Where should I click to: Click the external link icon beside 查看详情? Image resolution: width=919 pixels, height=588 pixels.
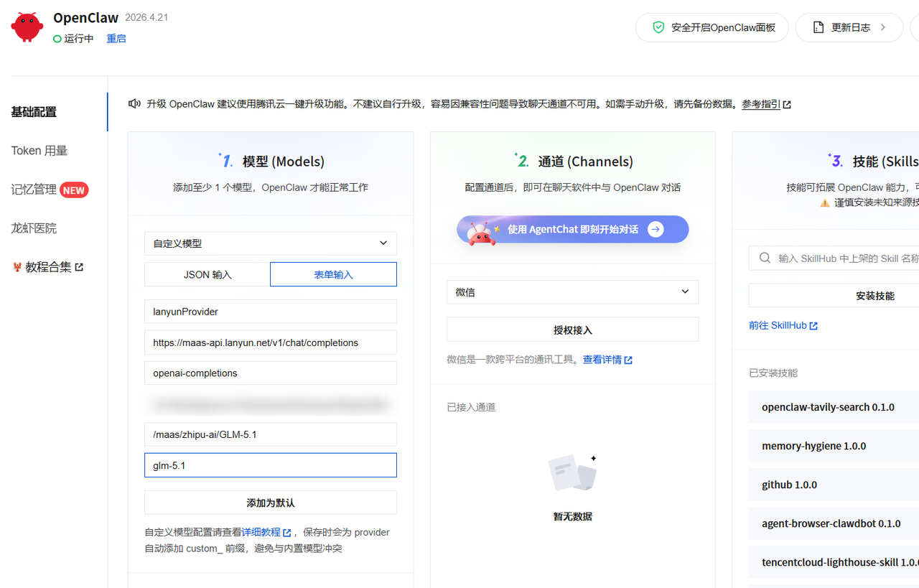(x=628, y=360)
